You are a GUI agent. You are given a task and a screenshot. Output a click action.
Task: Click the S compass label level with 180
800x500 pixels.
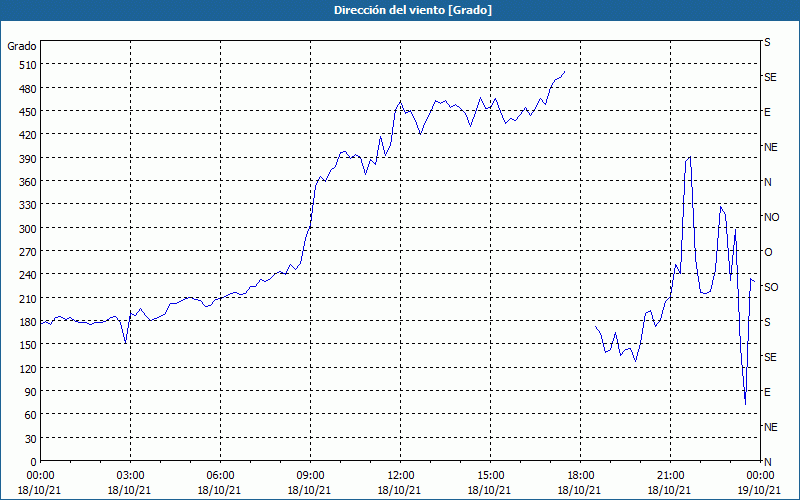click(767, 322)
